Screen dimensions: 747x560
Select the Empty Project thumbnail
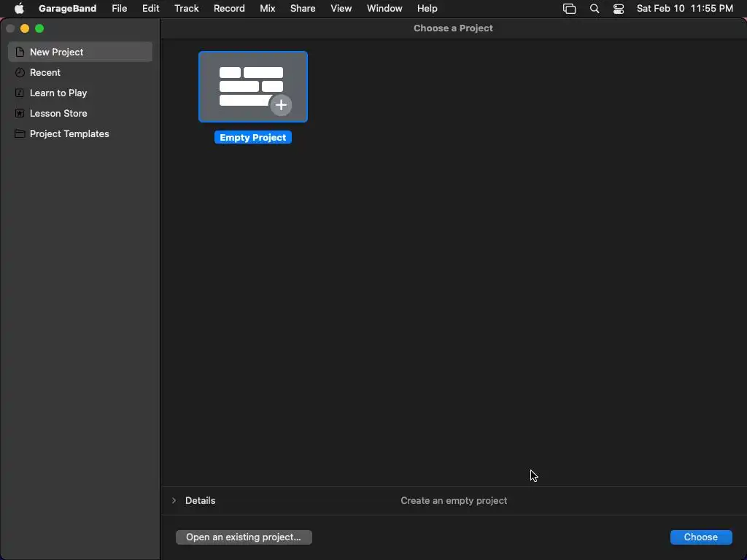253,87
